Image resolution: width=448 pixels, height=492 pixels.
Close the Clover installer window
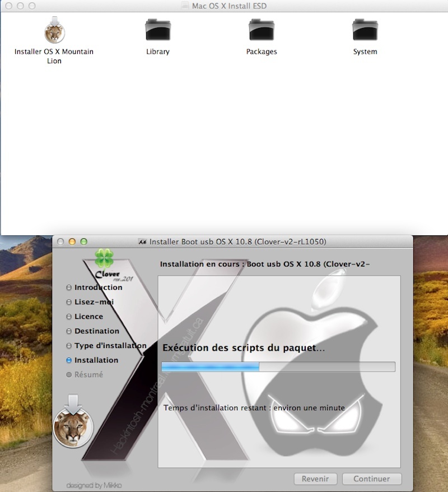[60, 242]
